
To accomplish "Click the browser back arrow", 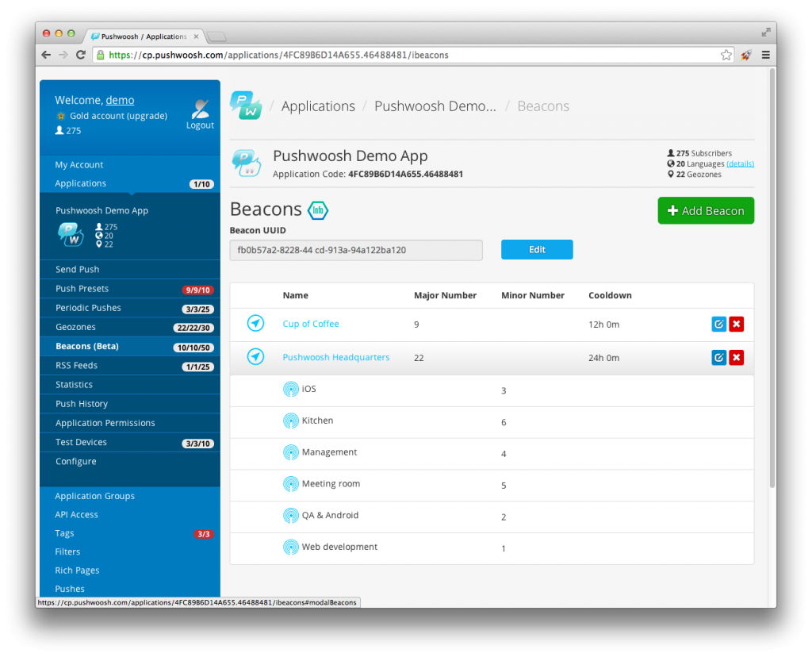I will pos(46,55).
